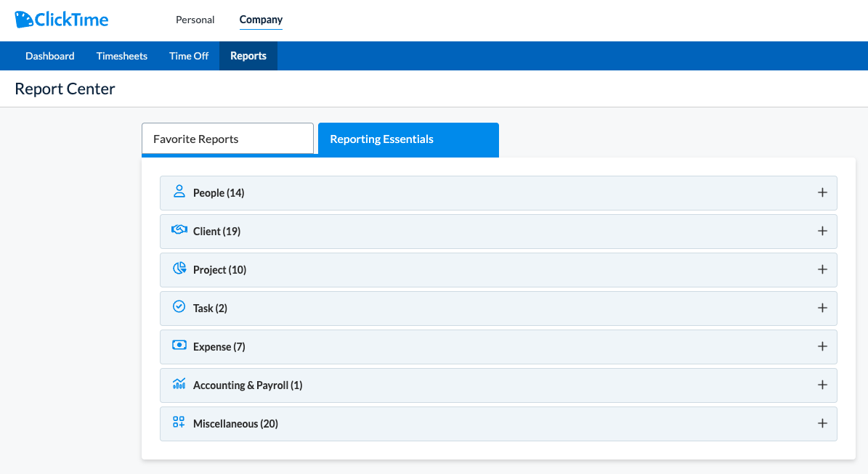Open the Dashboard menu item

click(x=50, y=56)
